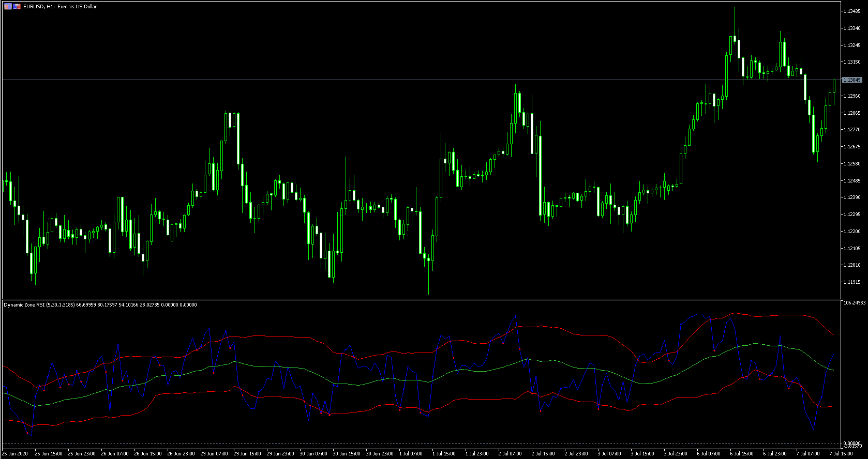Image resolution: width=868 pixels, height=459 pixels.
Task: Pick the 6 Jul 15:00 time marker
Action: (742, 454)
